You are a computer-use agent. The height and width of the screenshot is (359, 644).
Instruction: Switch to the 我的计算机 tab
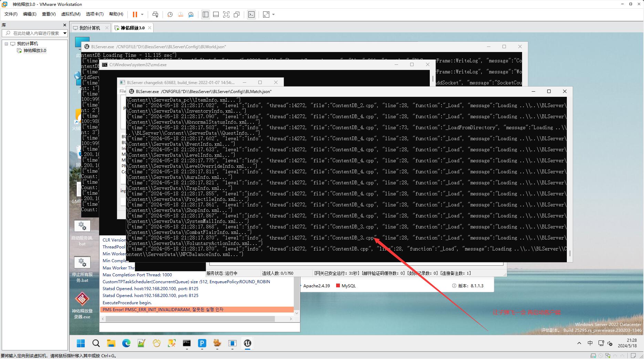(90, 28)
